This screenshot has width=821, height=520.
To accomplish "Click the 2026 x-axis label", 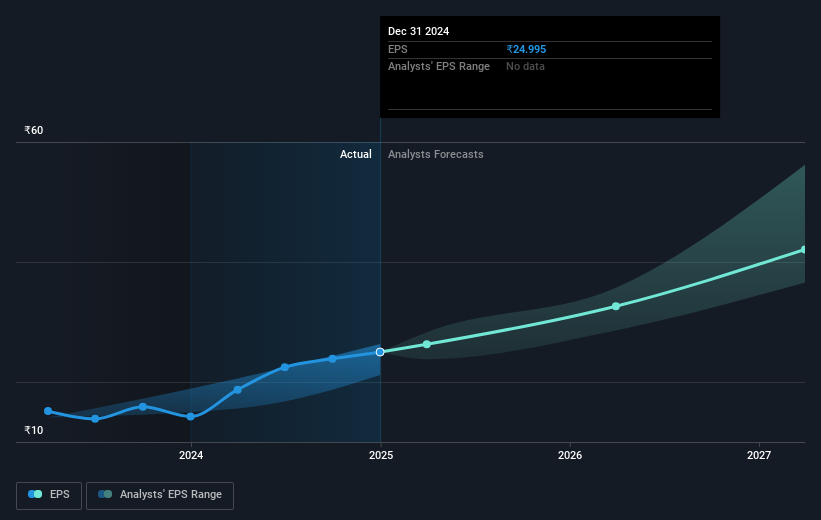I will [570, 455].
